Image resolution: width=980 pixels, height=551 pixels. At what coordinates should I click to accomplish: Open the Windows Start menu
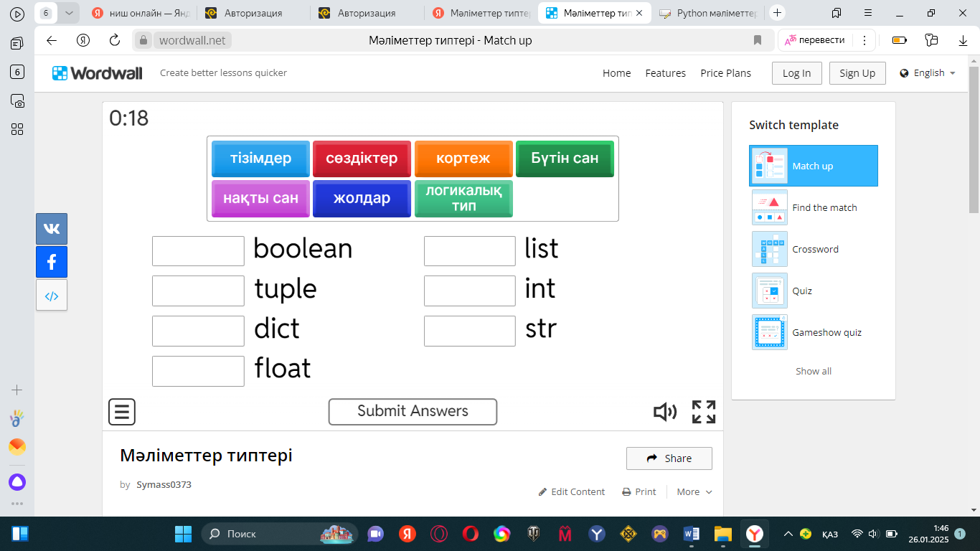184,534
